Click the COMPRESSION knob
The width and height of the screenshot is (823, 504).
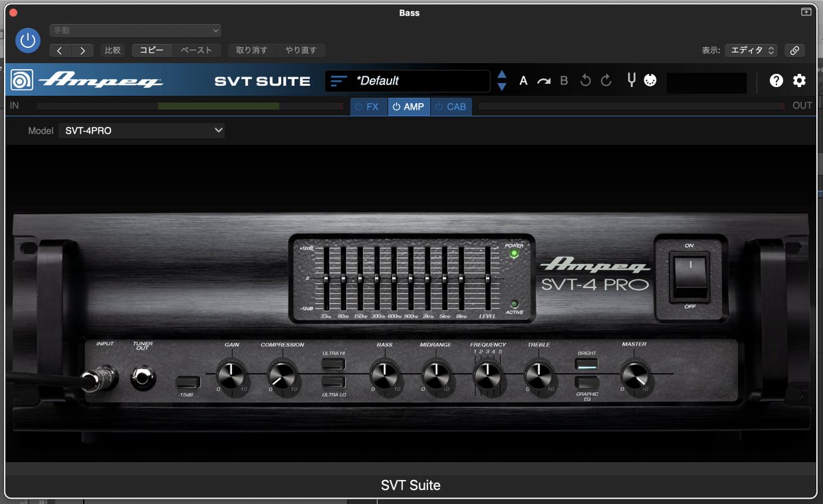tap(282, 374)
